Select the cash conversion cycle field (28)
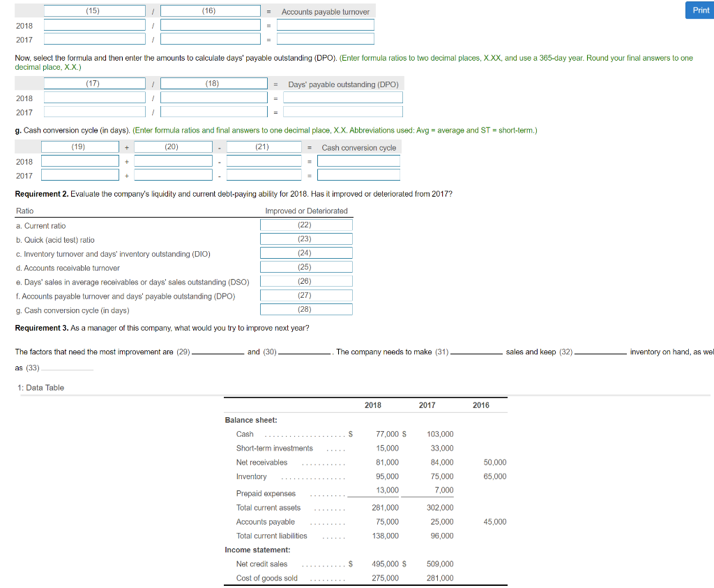714x588 pixels. click(305, 308)
